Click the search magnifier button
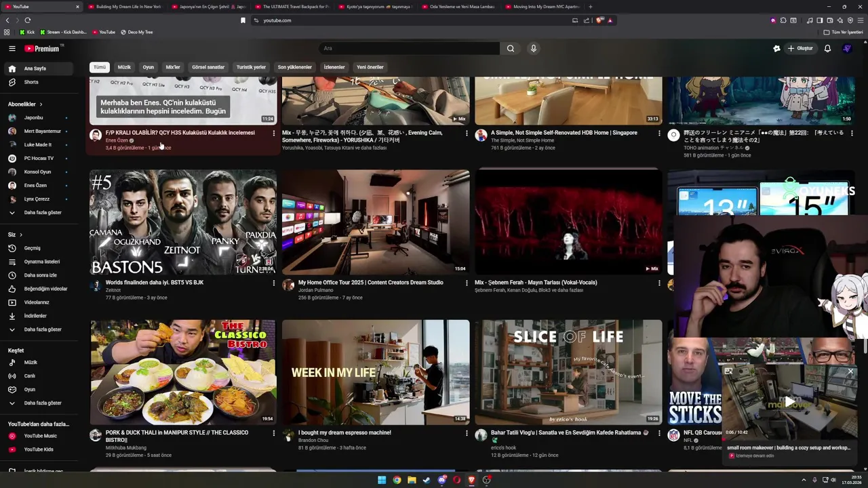 pos(511,48)
